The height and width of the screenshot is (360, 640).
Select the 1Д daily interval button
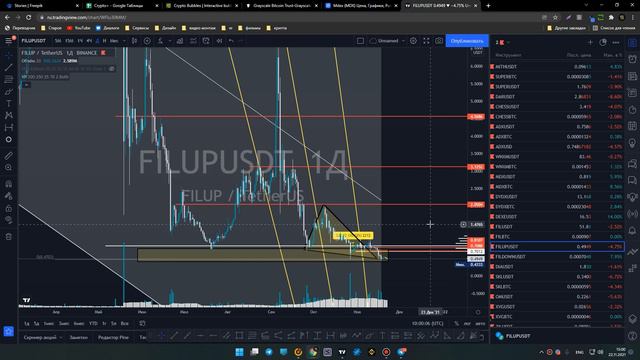point(97,41)
